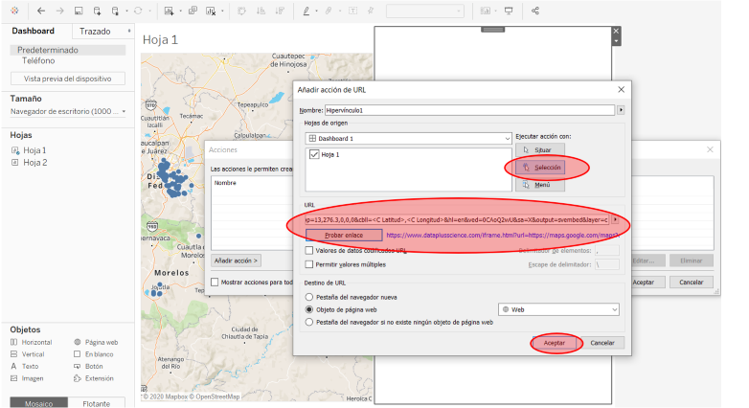Click the clear sheet icon
Viewport: 749px width, 408px height.
pyautogui.click(x=211, y=11)
